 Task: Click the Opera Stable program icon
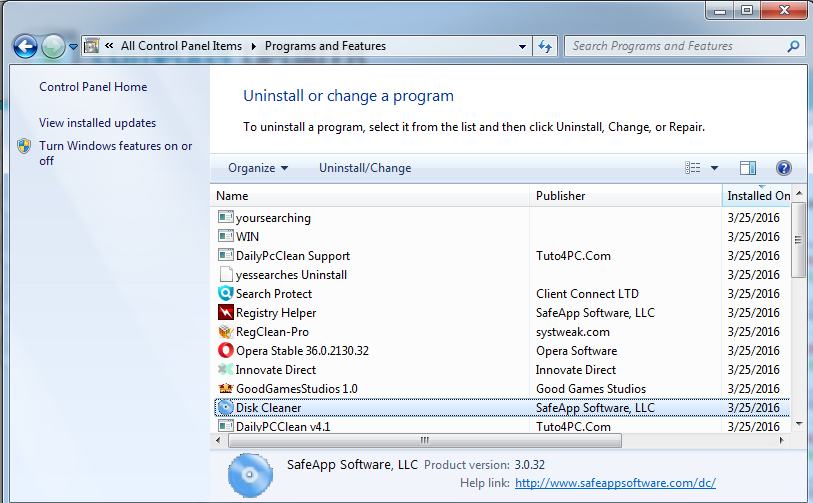pyautogui.click(x=225, y=351)
